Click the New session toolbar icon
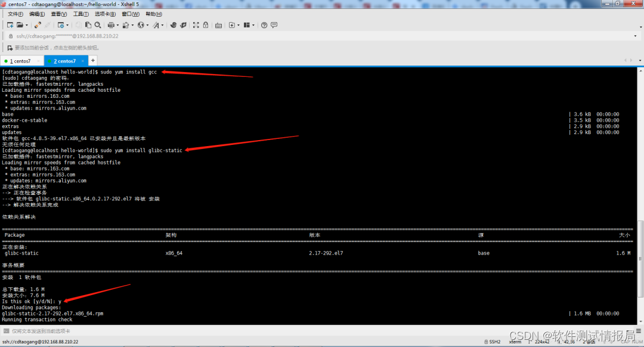The width and height of the screenshot is (644, 347). (10, 25)
